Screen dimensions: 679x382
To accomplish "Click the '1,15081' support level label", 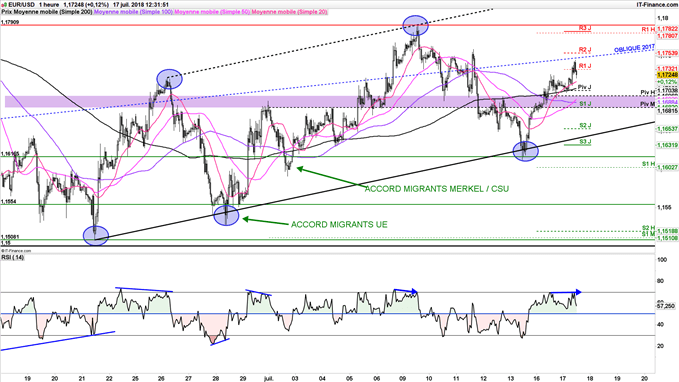I will coord(10,237).
